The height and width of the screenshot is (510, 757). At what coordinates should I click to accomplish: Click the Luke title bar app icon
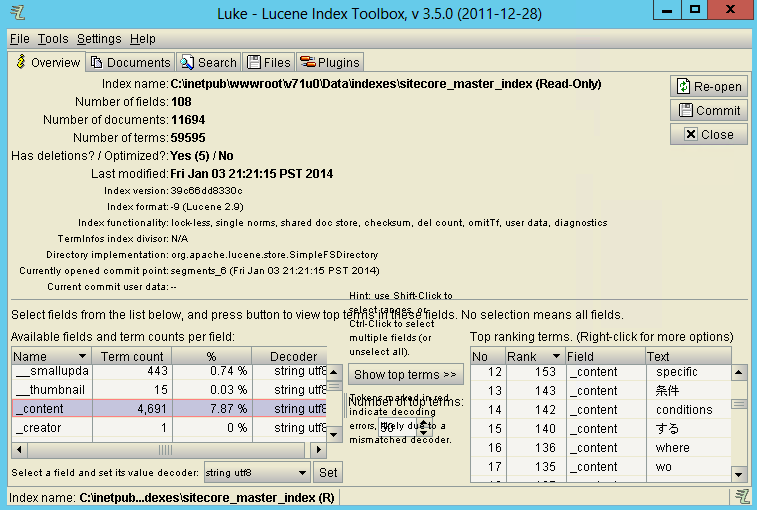point(18,12)
